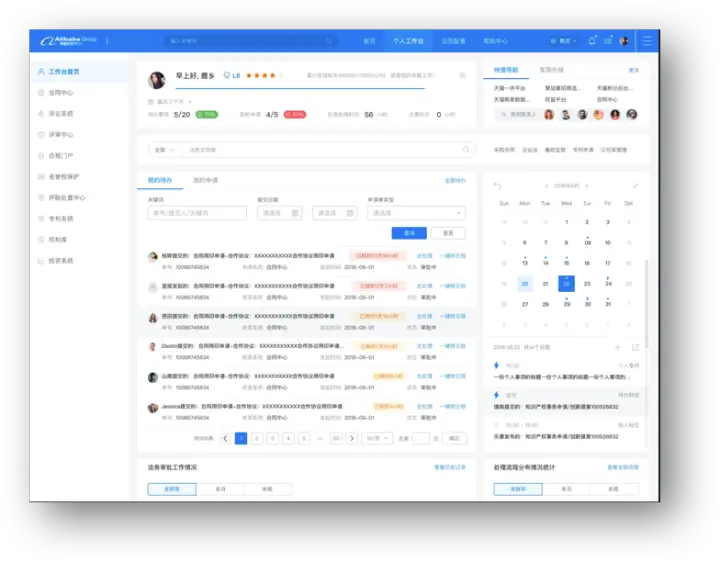Add a schedule with the plus icon
Image resolution: width=720 pixels, height=562 pixels.
coord(618,348)
